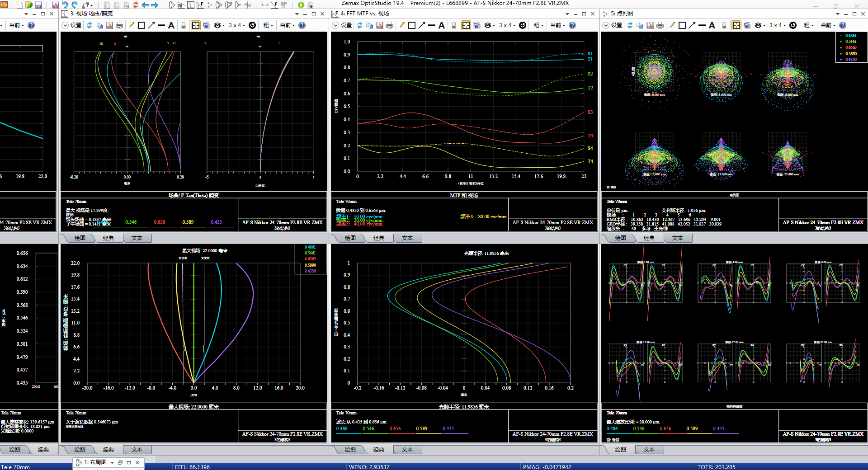Create a new lens file from top toolbar
This screenshot has height=470, width=868.
coord(19,5)
